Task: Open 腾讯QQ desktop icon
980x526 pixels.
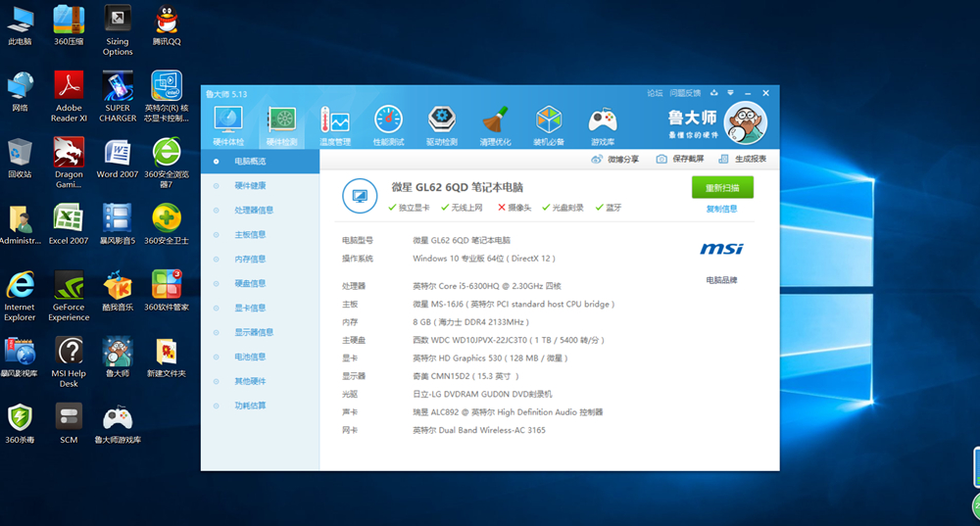Action: coord(167,25)
